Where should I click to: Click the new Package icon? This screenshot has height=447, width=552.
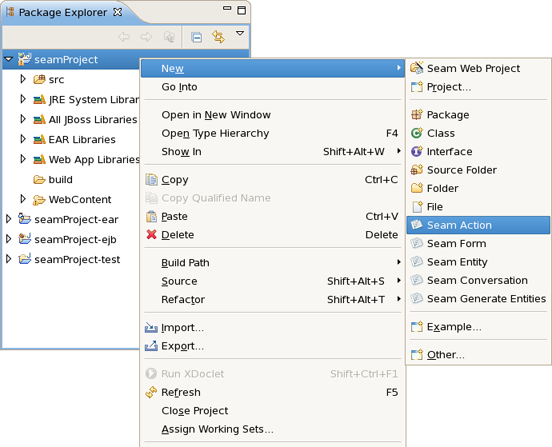[x=417, y=115]
